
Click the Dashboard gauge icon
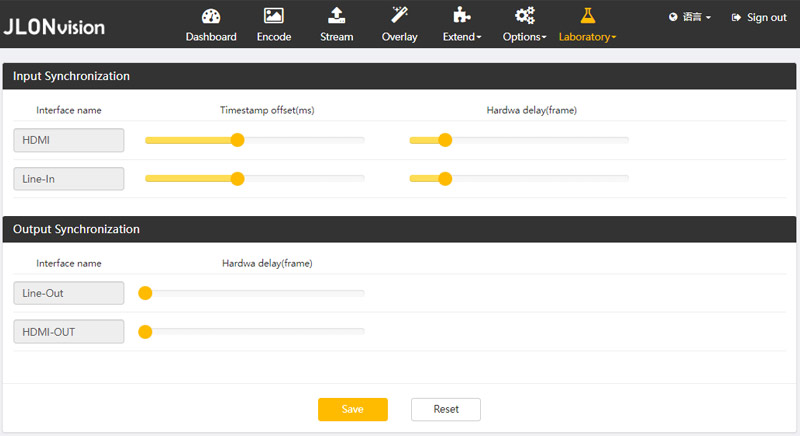[x=211, y=16]
